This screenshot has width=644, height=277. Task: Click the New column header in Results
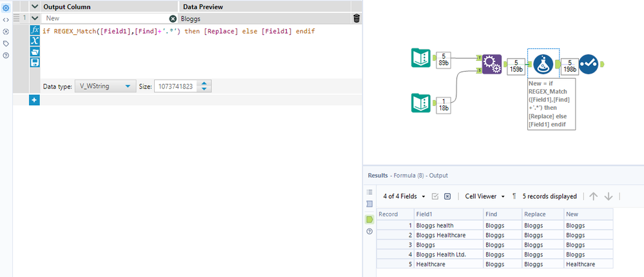(x=588, y=214)
